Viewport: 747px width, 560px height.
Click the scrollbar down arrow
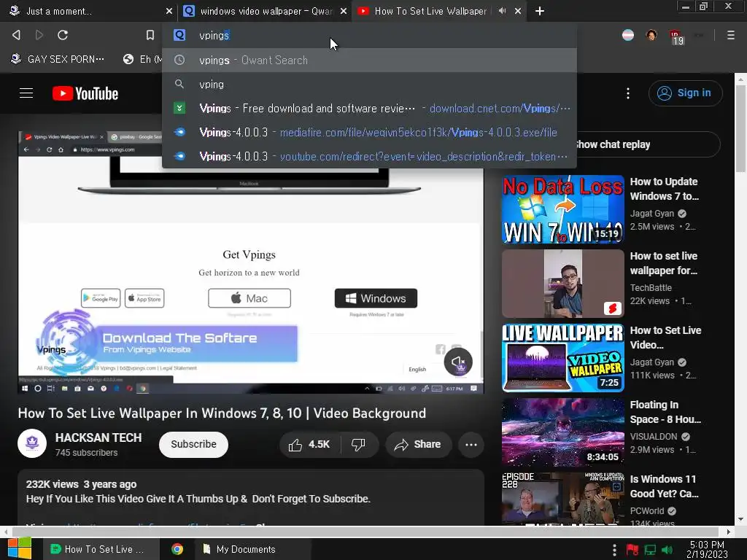pyautogui.click(x=740, y=519)
